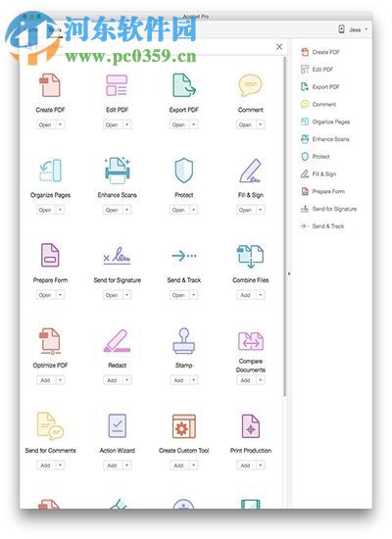Click the mobile device icon beside Jess

tap(341, 29)
